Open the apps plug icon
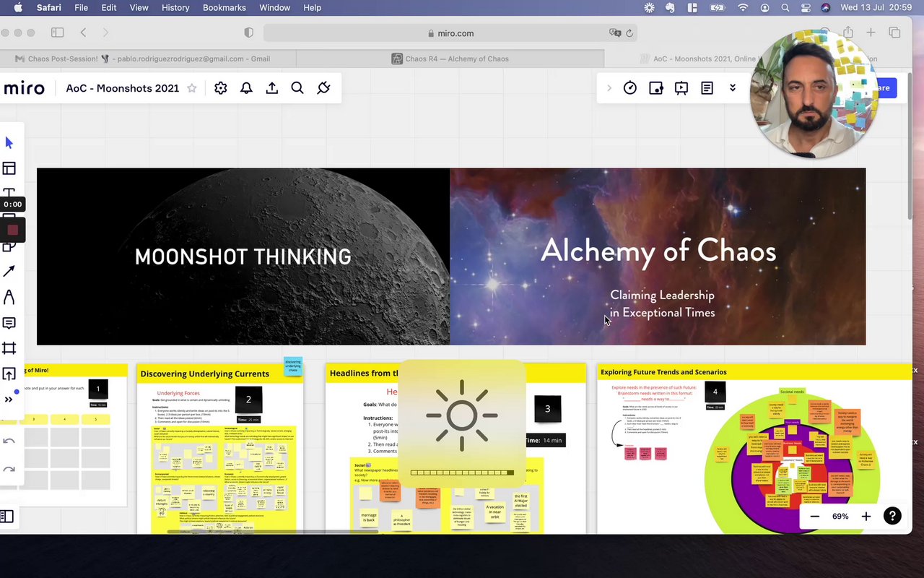 (323, 88)
